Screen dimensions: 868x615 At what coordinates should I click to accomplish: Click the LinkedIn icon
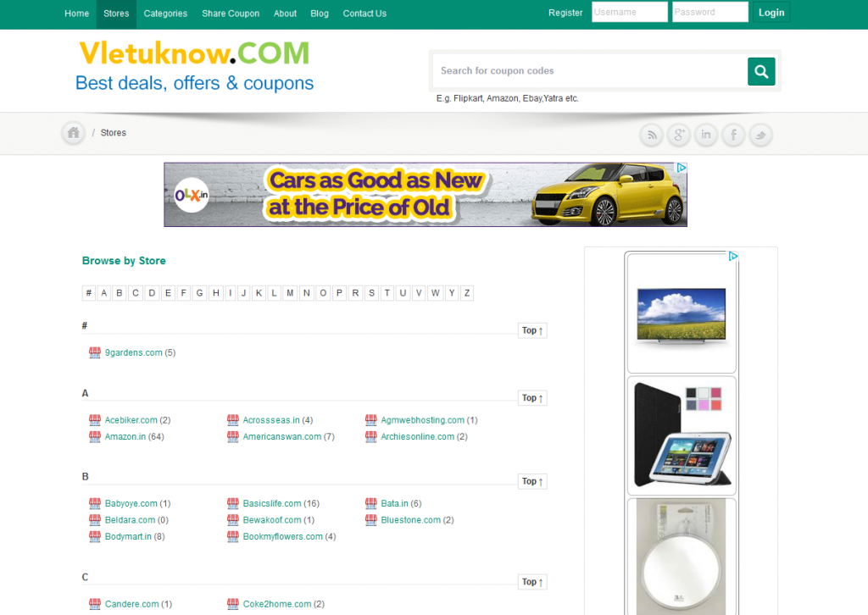[706, 135]
